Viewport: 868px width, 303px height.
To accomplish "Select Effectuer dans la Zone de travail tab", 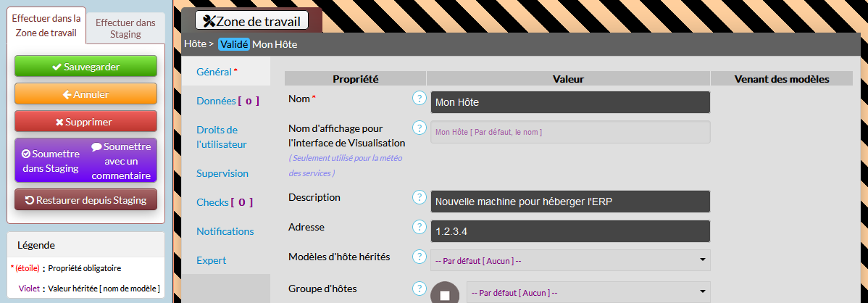I will click(x=46, y=25).
